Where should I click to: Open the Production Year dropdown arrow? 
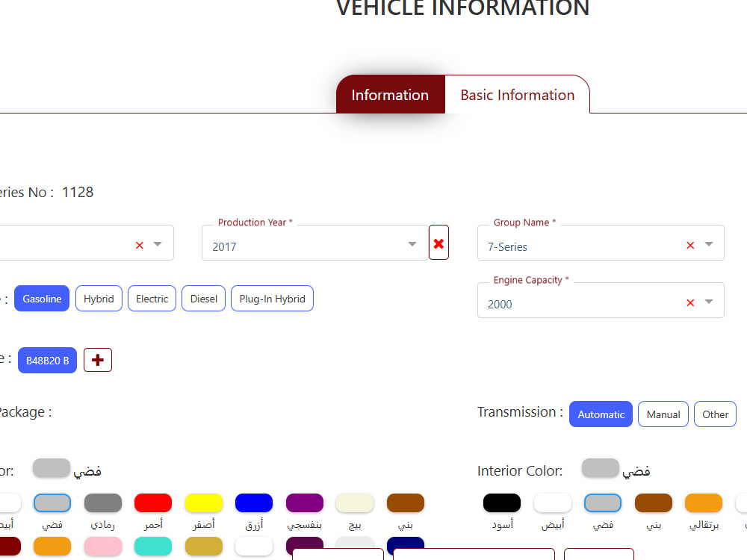412,244
